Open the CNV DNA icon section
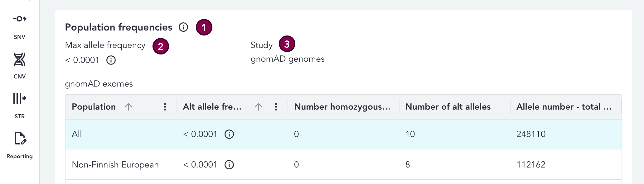Screen dimensions: 644x184 point(19,65)
